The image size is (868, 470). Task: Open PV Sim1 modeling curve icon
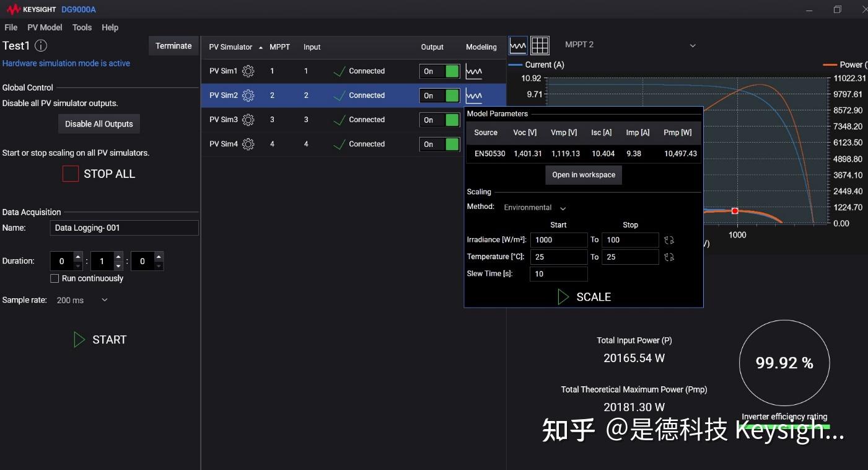pos(474,71)
